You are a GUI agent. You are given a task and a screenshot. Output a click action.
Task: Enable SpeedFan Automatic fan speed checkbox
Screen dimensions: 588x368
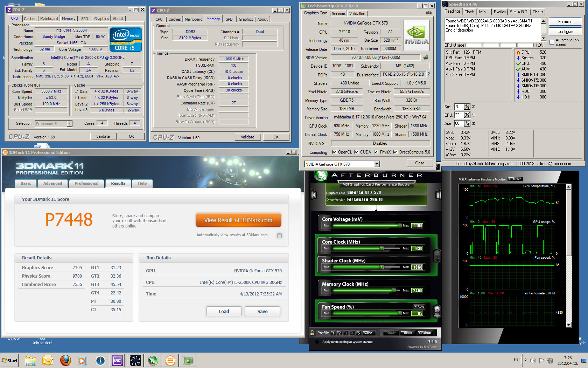click(552, 42)
